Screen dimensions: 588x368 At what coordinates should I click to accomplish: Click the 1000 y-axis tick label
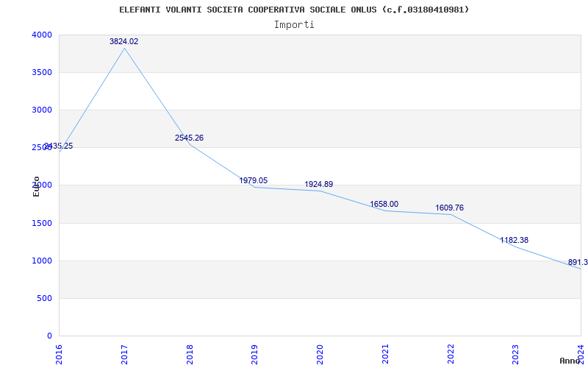point(42,261)
